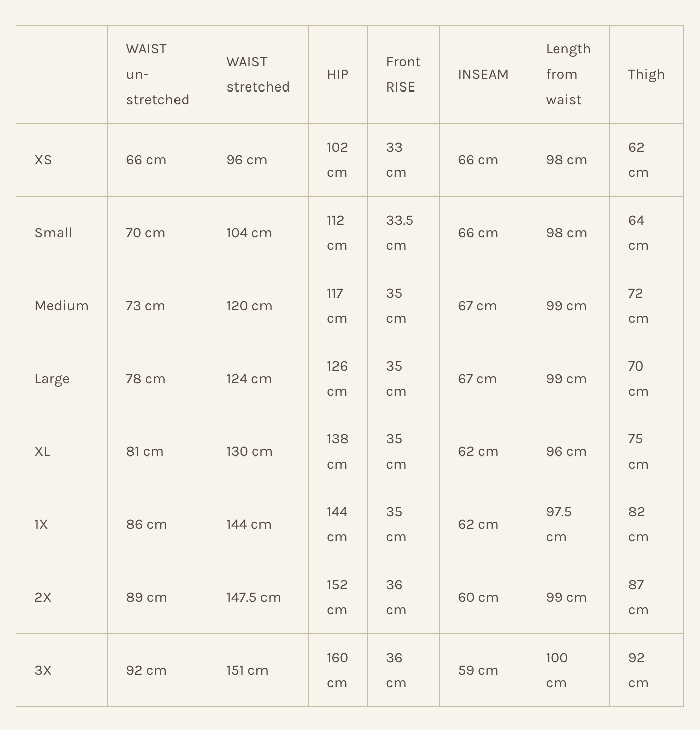Select the 2X size row label
700x730 pixels.
point(43,597)
